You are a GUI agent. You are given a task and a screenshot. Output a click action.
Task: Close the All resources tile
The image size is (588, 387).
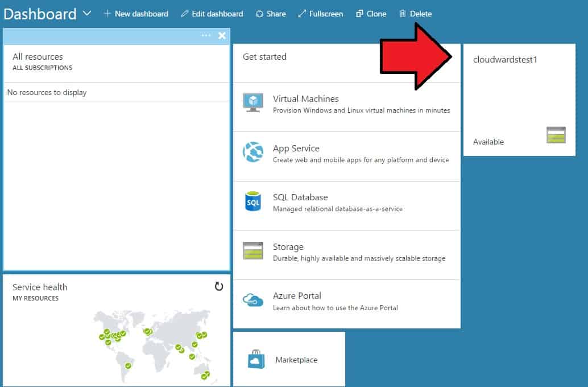coord(222,36)
